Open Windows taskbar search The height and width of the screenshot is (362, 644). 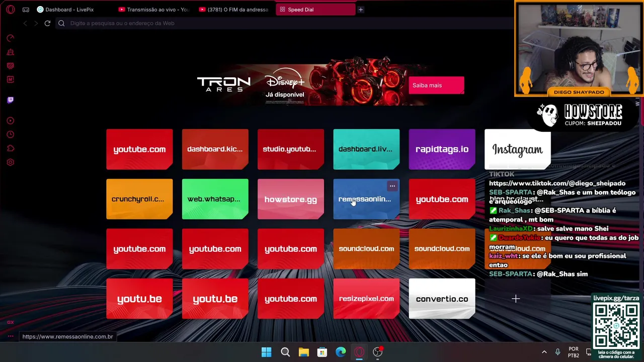pos(285,352)
